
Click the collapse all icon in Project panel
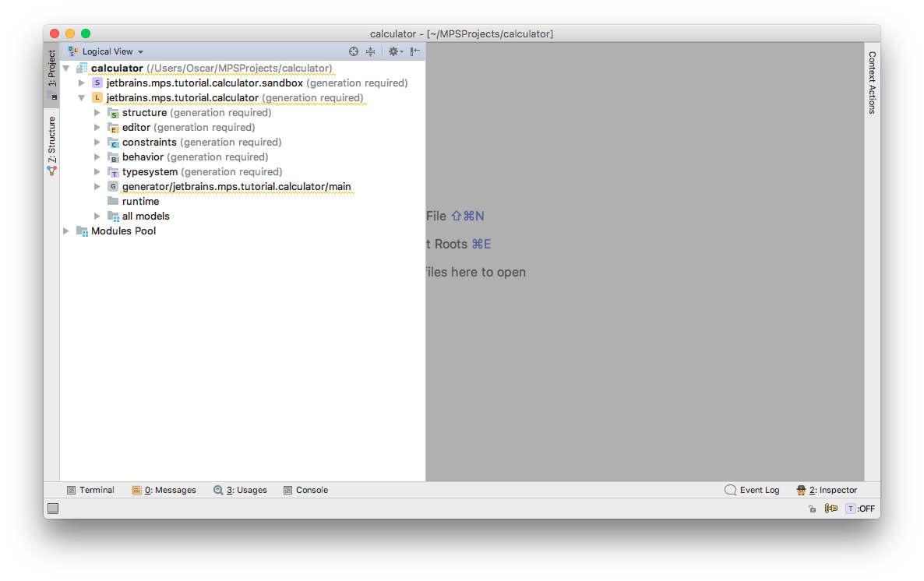pos(371,51)
